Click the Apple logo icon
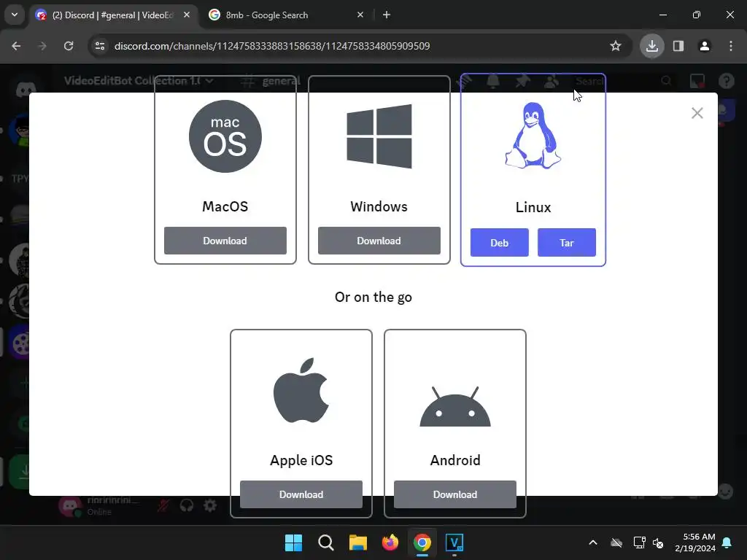The image size is (747, 560). [x=301, y=390]
